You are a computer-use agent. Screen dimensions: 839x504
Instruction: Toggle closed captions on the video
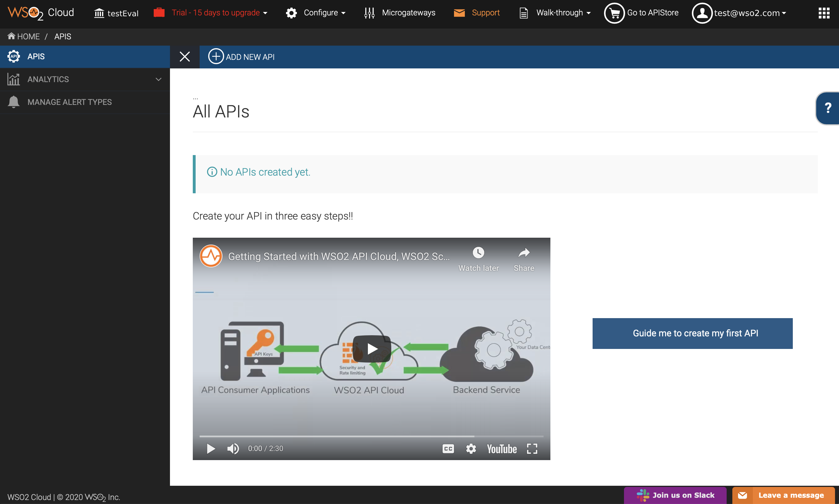tap(448, 448)
